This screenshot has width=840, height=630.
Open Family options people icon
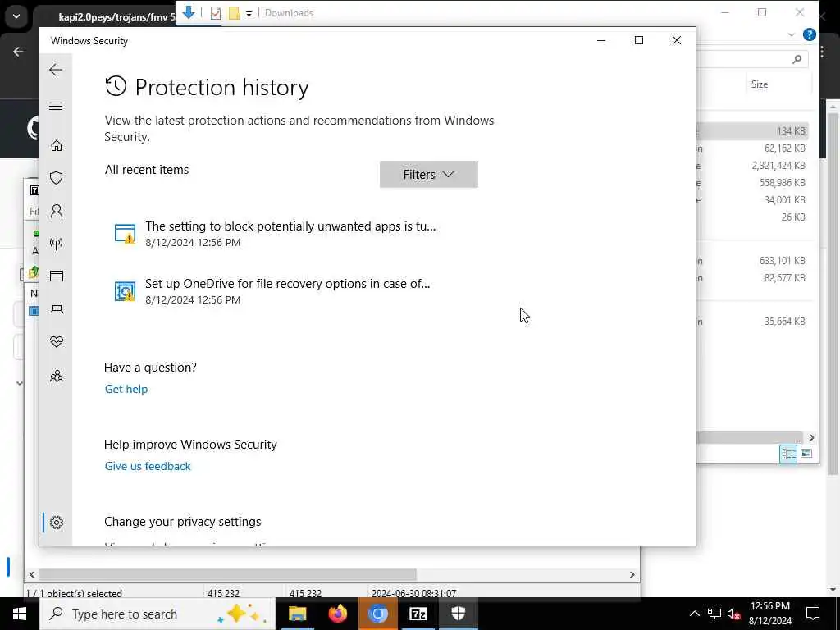click(x=57, y=376)
